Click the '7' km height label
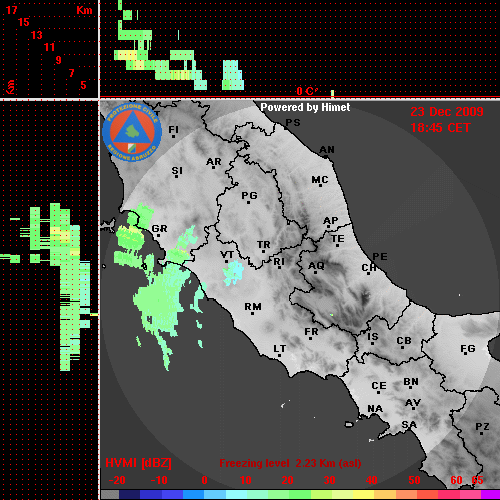 pos(71,73)
